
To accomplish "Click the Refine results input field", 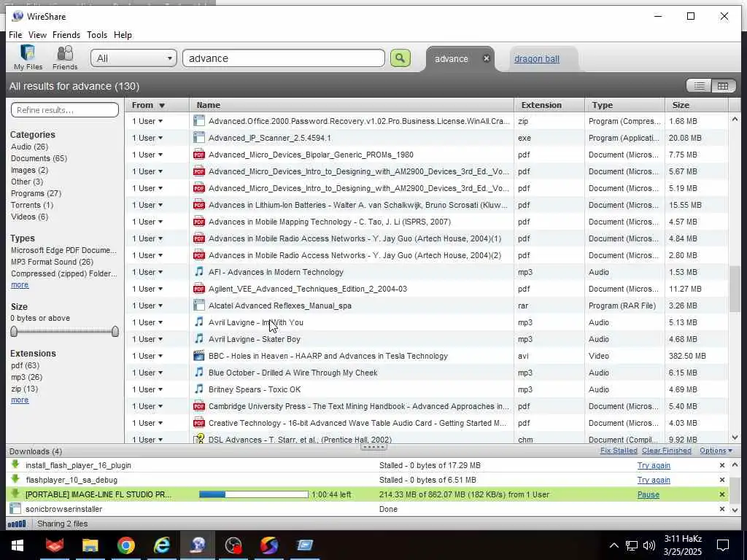I will click(x=65, y=110).
